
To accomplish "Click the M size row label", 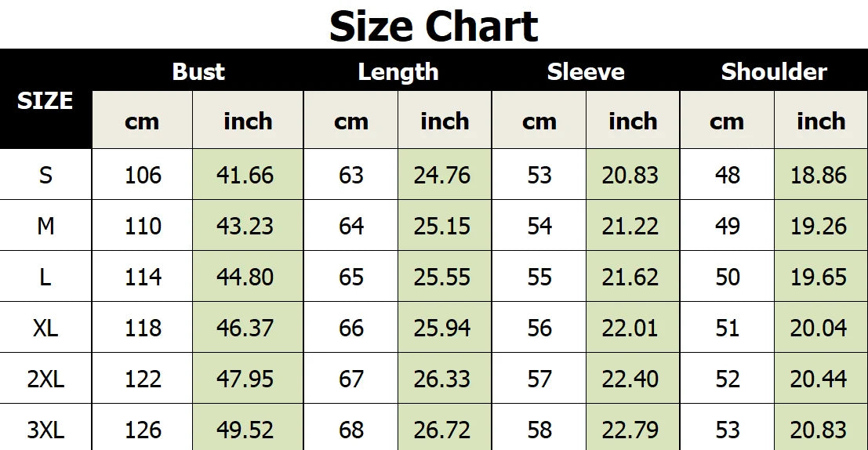I will click(45, 226).
